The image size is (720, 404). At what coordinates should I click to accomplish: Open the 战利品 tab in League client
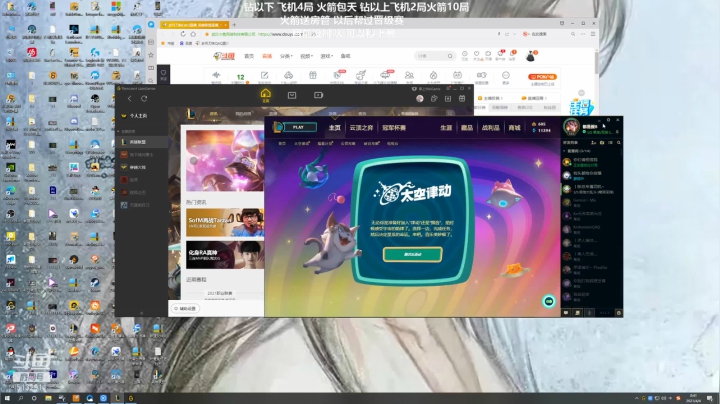(x=490, y=128)
